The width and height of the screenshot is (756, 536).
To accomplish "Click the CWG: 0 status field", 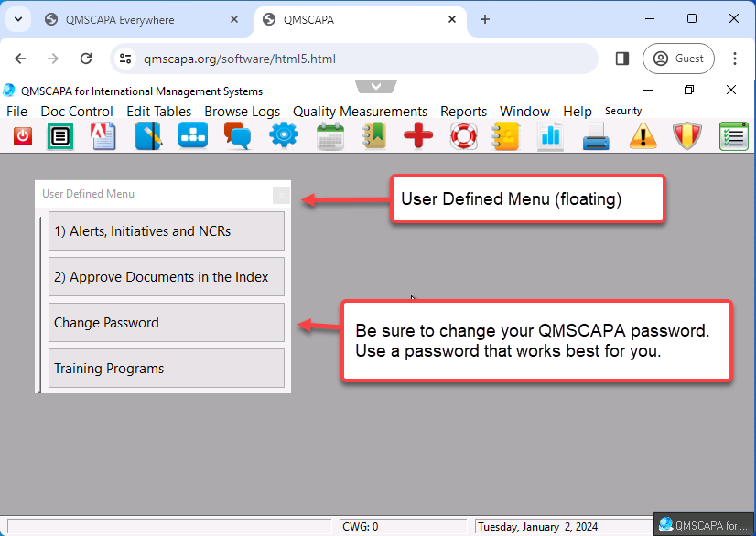I will point(403,526).
